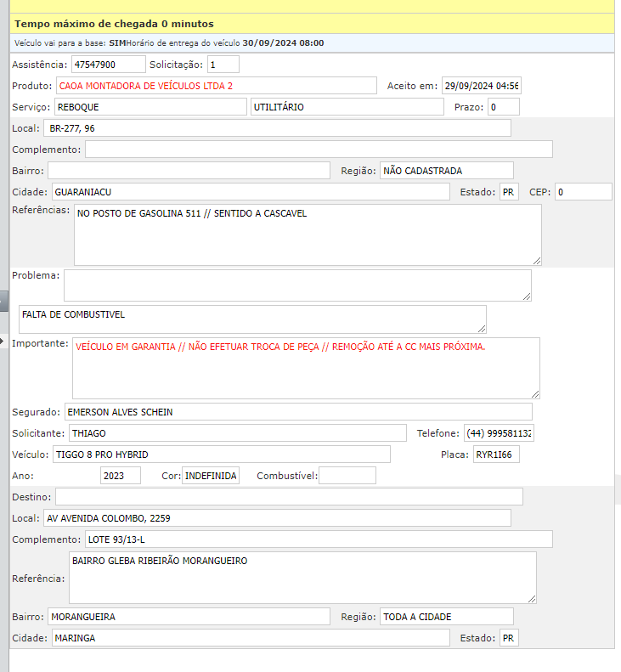Select the Produto field CAOA MONTADORA
Viewport: 621px width, 672px height.
point(217,86)
